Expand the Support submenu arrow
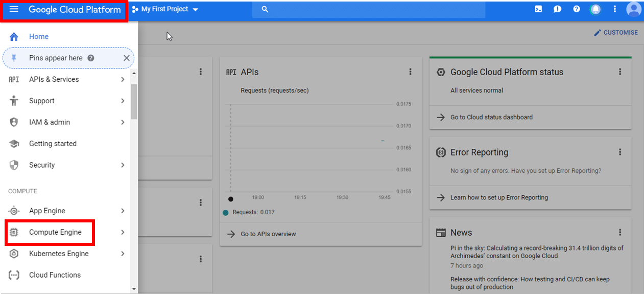 [x=123, y=101]
